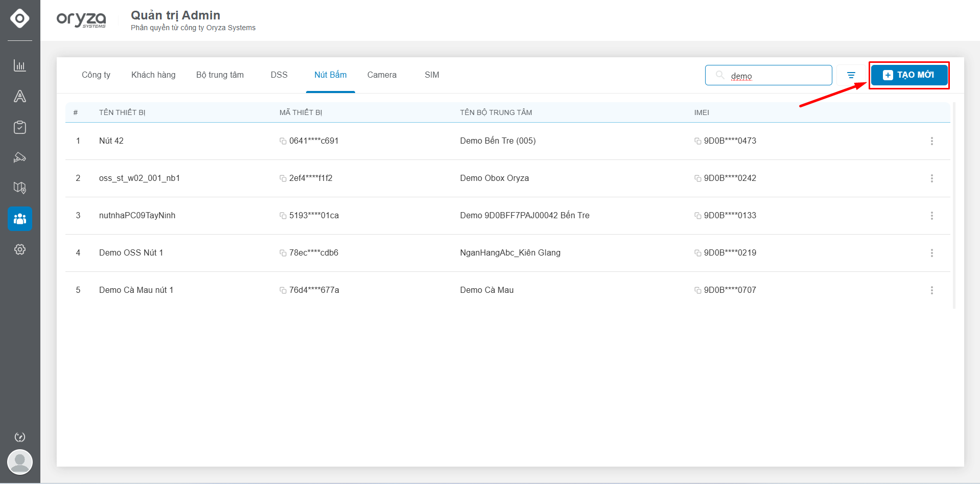Copy device code 0641****c691
Image resolution: width=980 pixels, height=484 pixels.
283,141
